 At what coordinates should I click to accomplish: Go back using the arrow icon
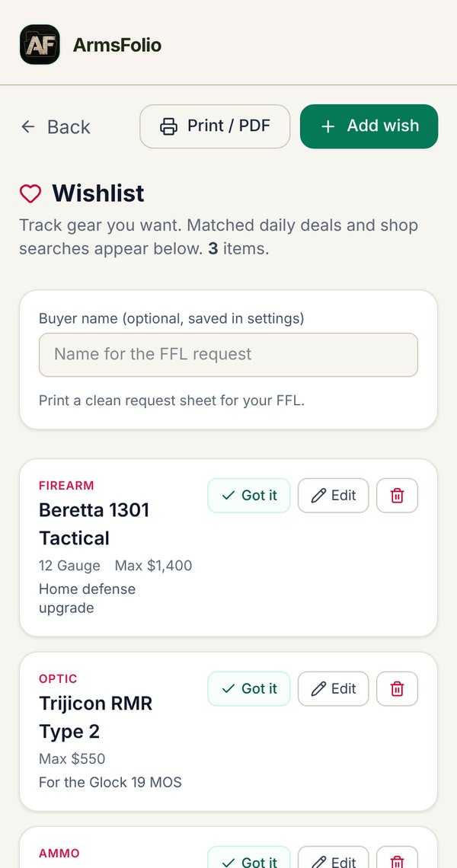[x=27, y=126]
